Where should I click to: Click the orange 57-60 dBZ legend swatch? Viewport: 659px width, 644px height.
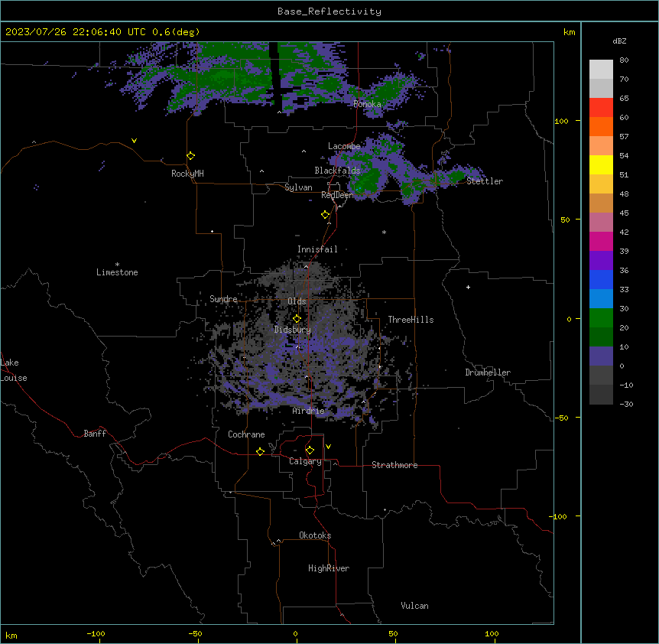pyautogui.click(x=601, y=126)
